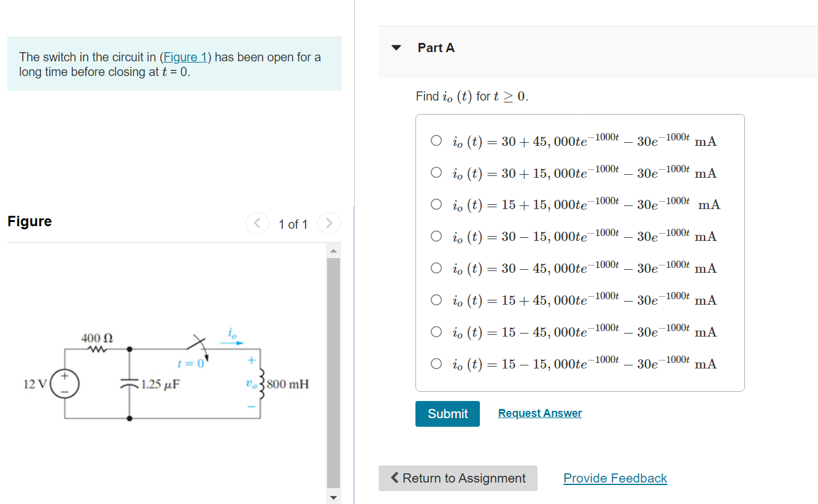Select the answer starting with 15 + 45,000te
This screenshot has height=504, width=818.
[436, 299]
